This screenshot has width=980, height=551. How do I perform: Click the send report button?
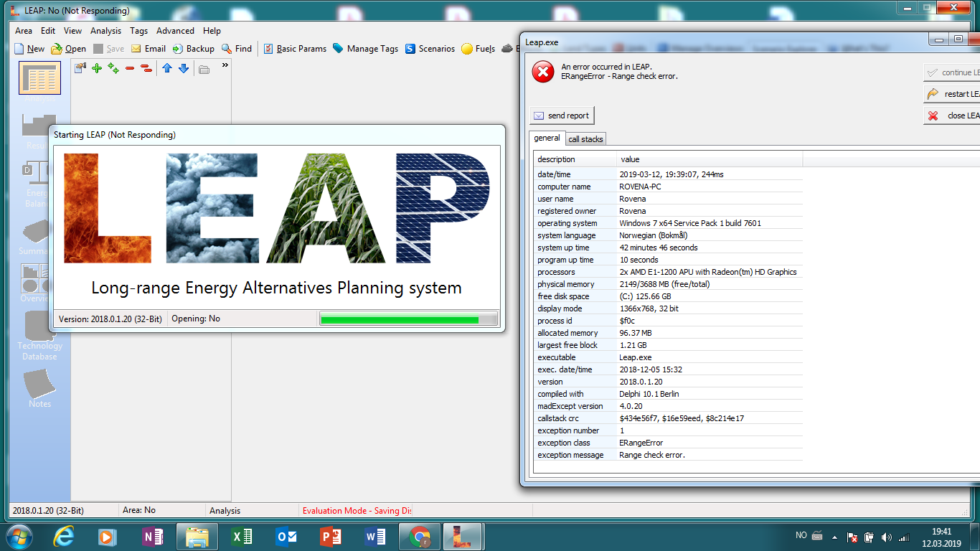click(562, 116)
